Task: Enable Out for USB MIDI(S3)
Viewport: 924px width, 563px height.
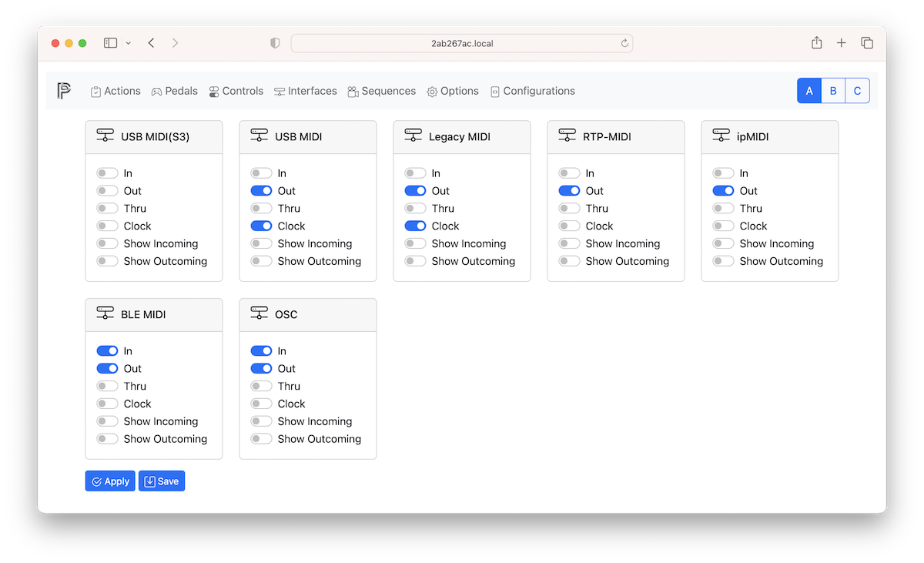Action: (107, 191)
